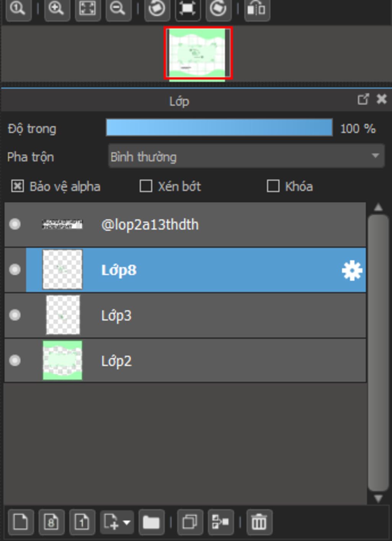Click the zoom out magnifier icon
Viewport: 392px width, 541px height.
[x=118, y=9]
